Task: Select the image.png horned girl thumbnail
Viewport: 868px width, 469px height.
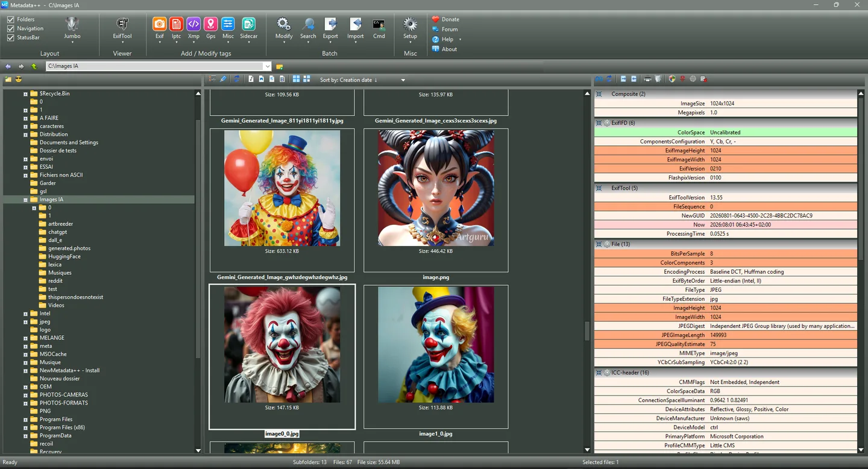Action: [x=436, y=188]
